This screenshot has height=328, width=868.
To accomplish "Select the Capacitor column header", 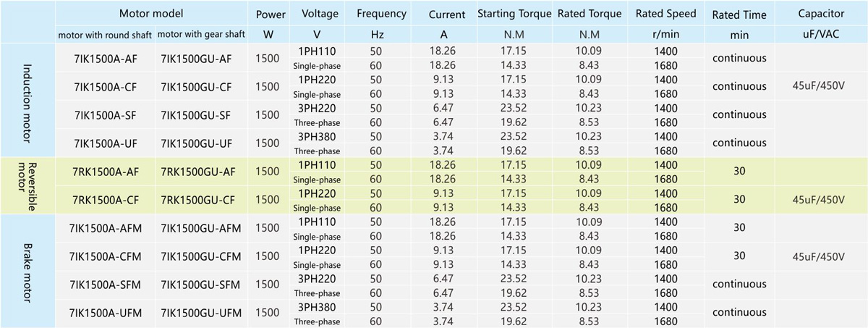I will click(821, 14).
